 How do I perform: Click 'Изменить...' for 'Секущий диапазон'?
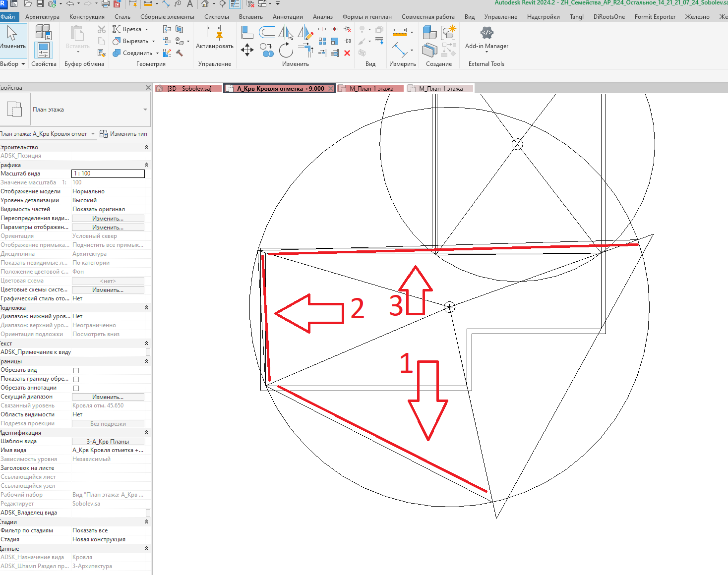[108, 397]
